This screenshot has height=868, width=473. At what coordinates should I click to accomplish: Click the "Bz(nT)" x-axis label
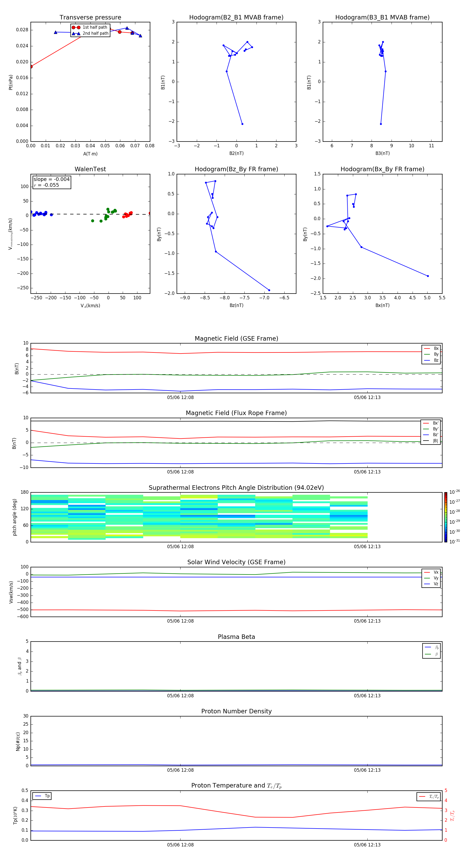tap(236, 305)
